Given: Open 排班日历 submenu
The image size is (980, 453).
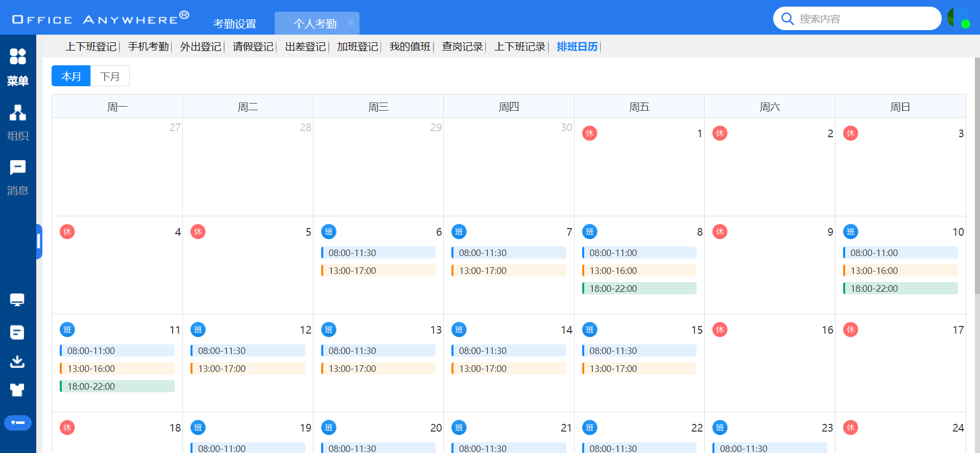Looking at the screenshot, I should tap(577, 47).
